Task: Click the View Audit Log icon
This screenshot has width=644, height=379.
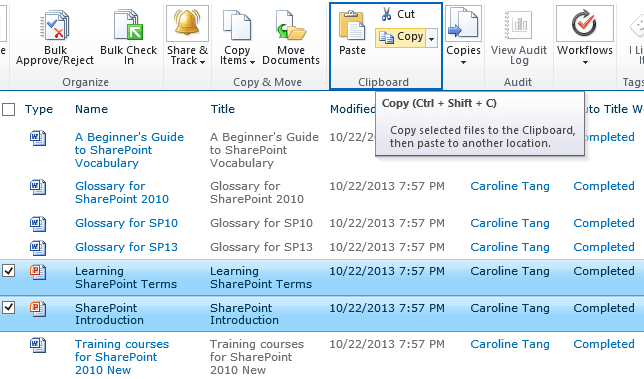Action: [518, 25]
